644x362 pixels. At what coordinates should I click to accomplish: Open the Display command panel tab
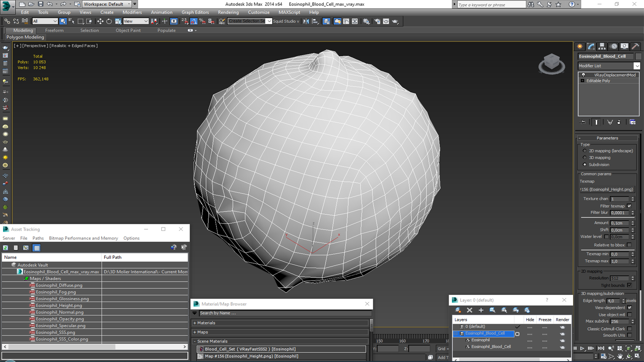[624, 46]
